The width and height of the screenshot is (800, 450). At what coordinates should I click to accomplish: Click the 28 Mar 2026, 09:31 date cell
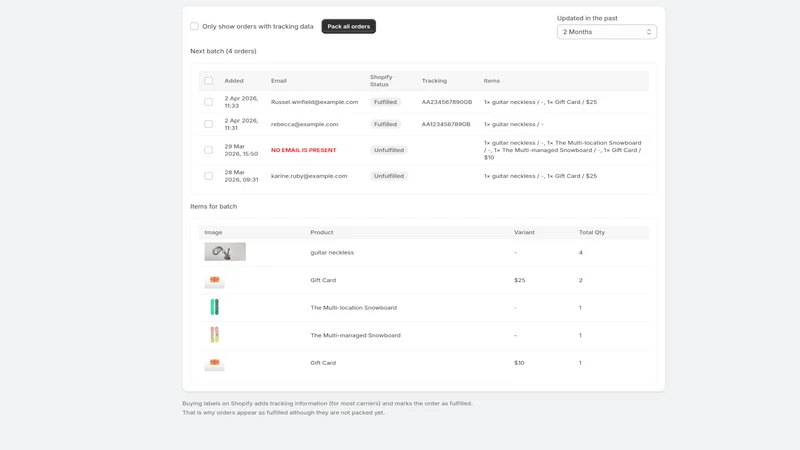click(241, 176)
